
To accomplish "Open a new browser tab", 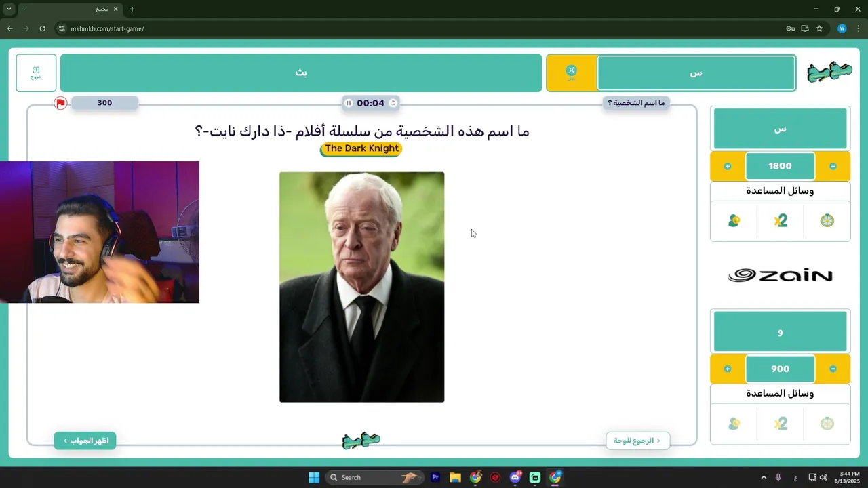I will 132,9.
